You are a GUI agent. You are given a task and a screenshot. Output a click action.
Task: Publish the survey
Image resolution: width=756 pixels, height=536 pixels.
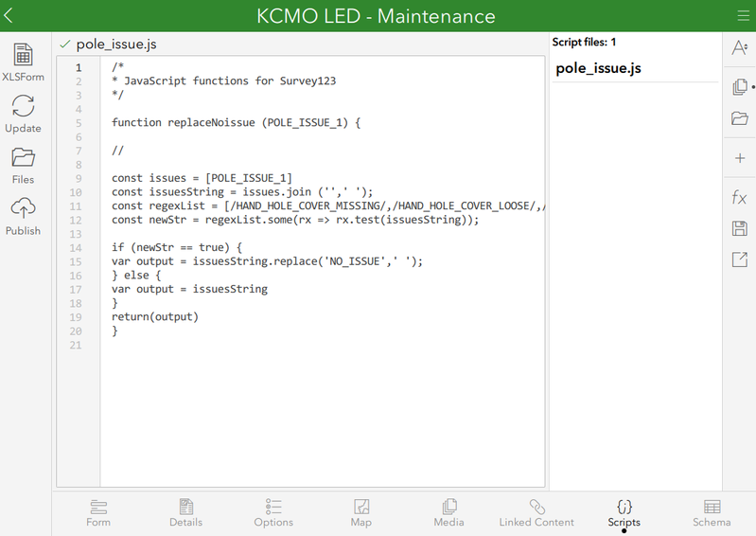(23, 217)
